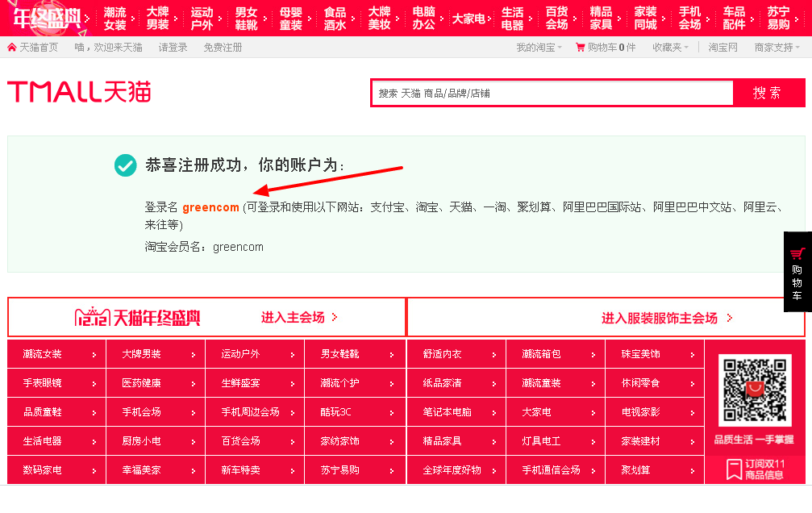812x513 pixels.
Task: Open the 男女鞋靴 category tile
Action: (355, 354)
